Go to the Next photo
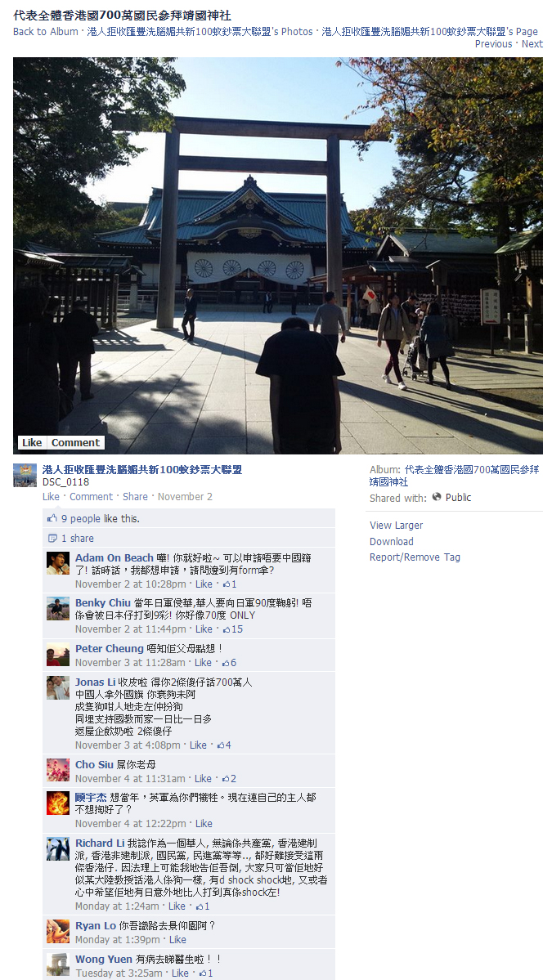Image resolution: width=552 pixels, height=980 pixels. [x=532, y=44]
